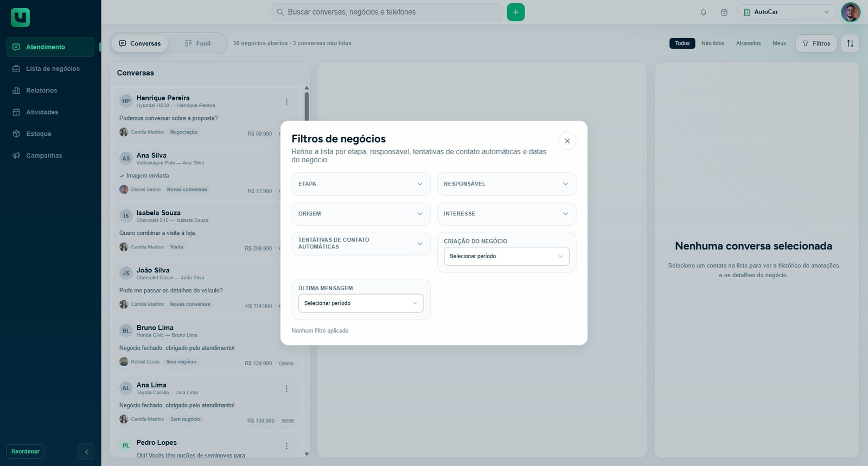
Task: Click the green plus add button
Action: click(x=515, y=12)
